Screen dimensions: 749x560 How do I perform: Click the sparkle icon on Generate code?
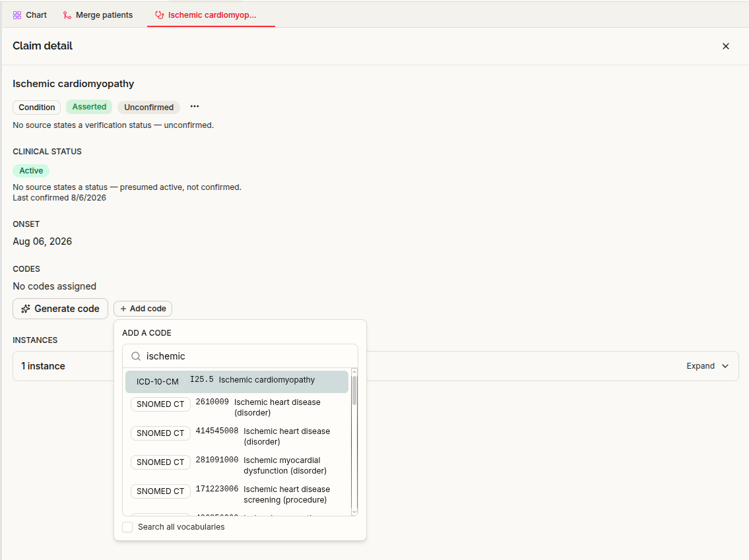26,309
